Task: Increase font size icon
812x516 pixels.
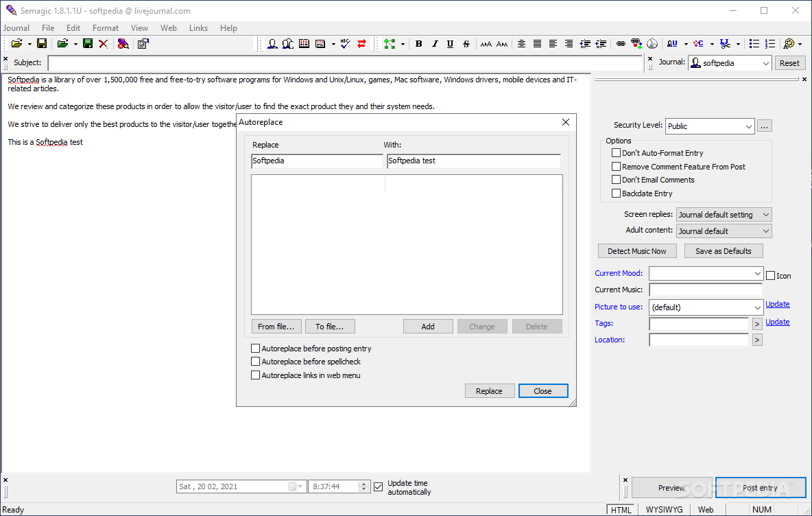Action: [486, 44]
